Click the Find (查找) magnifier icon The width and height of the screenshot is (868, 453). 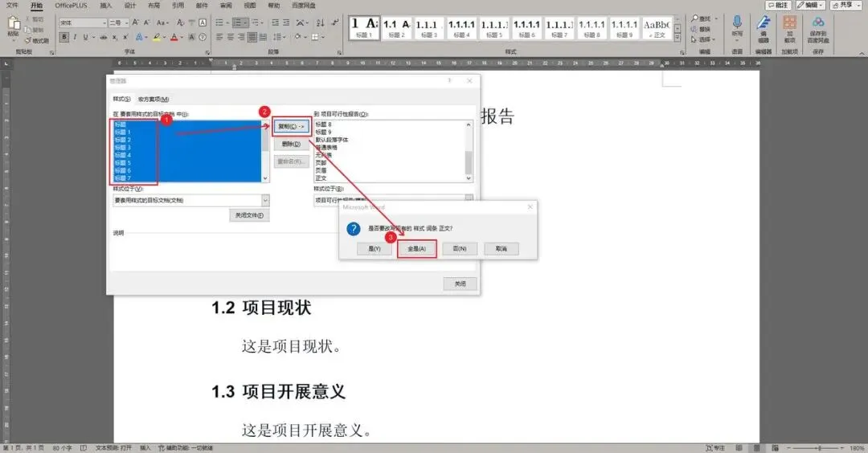(x=694, y=18)
